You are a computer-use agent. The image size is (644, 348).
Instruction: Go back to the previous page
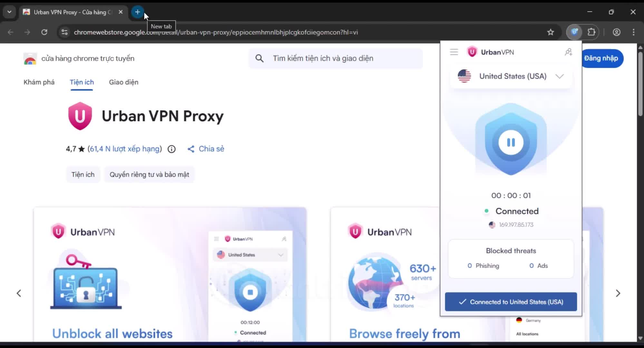point(11,32)
